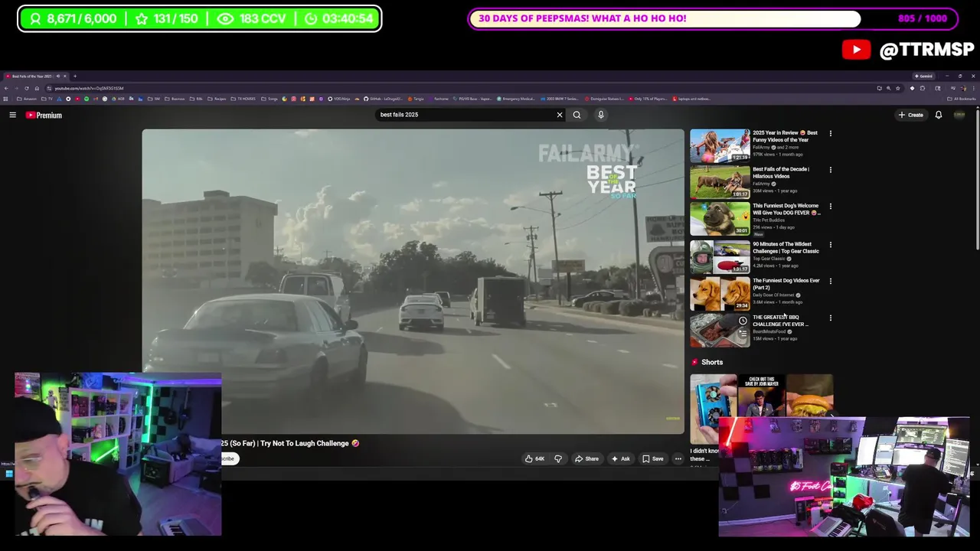Open the Ask assistant button

(620, 458)
